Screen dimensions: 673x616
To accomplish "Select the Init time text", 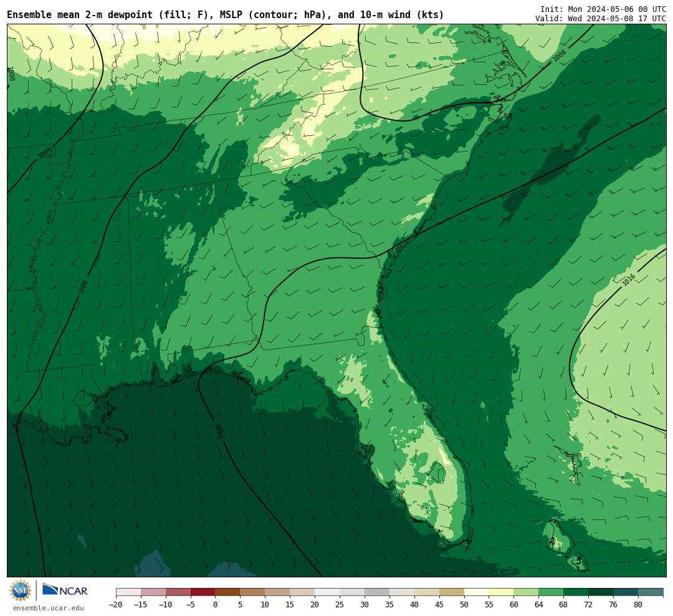I will point(603,9).
